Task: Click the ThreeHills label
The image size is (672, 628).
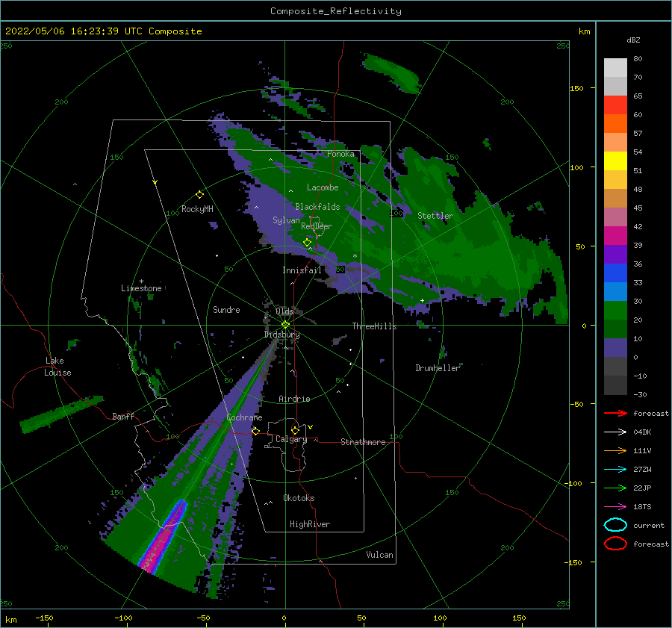Action: (374, 326)
